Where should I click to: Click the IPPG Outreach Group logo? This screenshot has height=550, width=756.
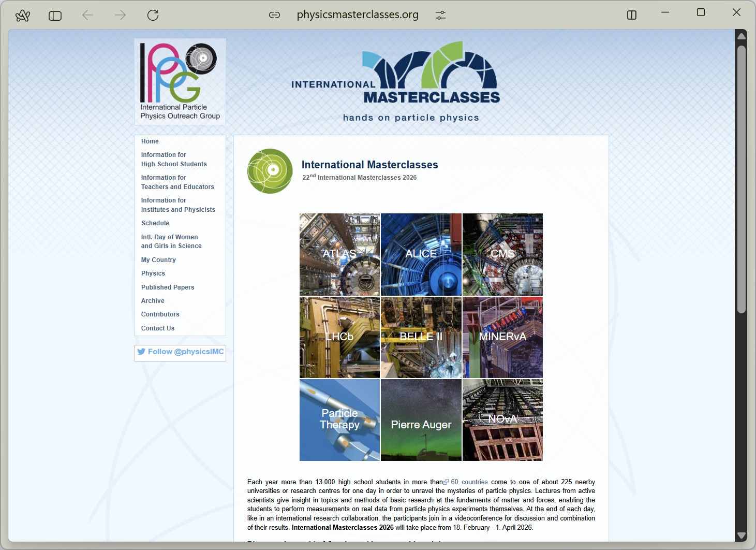coord(180,81)
